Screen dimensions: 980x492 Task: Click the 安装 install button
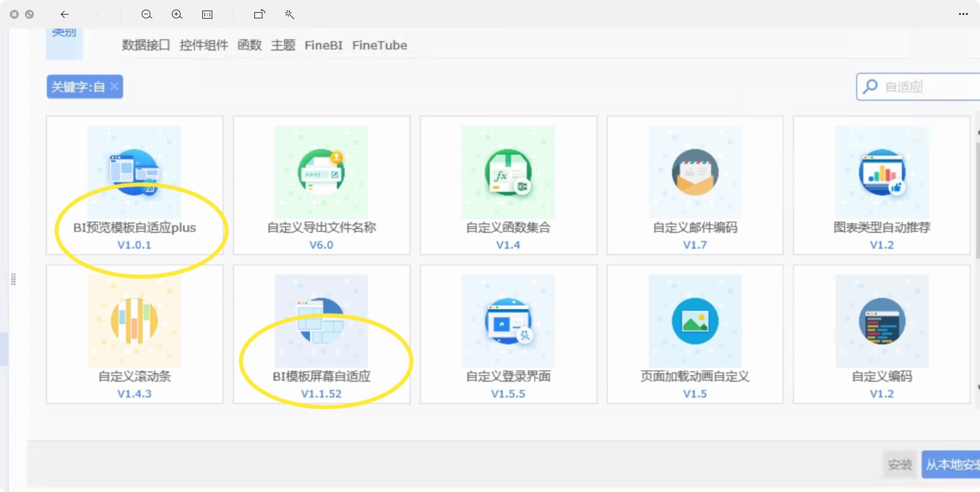point(900,464)
